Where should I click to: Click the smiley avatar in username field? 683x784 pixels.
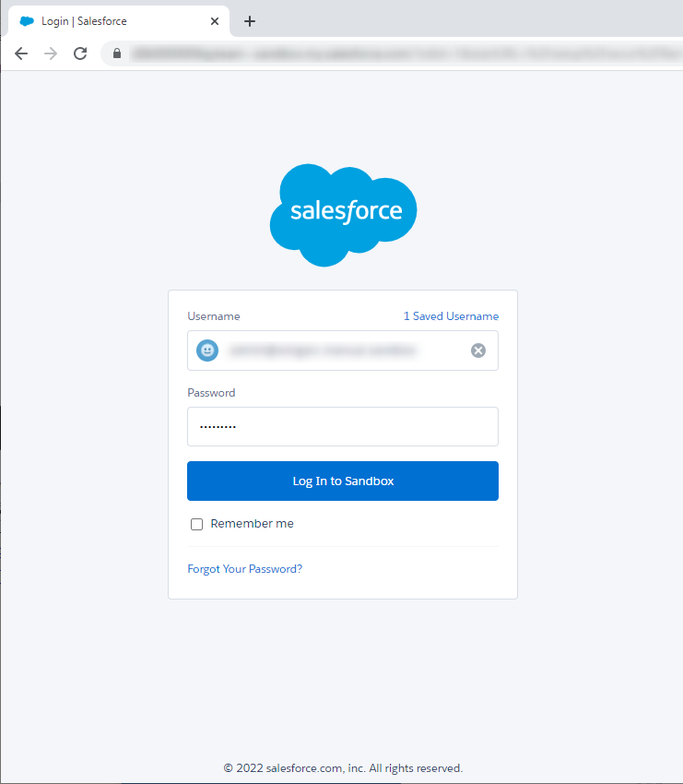[207, 350]
